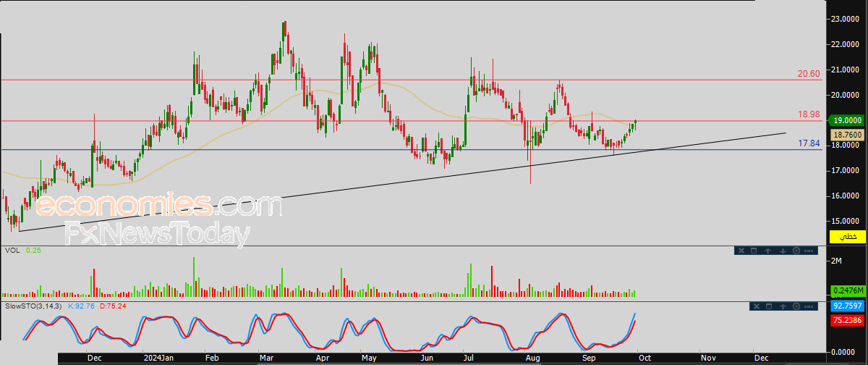Click the Apr date axis label
Image resolution: width=868 pixels, height=365 pixels.
click(x=321, y=358)
